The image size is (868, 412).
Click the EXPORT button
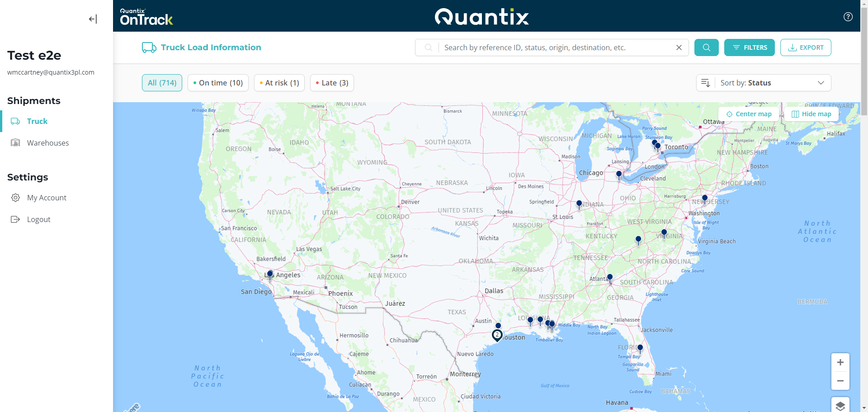(x=806, y=47)
